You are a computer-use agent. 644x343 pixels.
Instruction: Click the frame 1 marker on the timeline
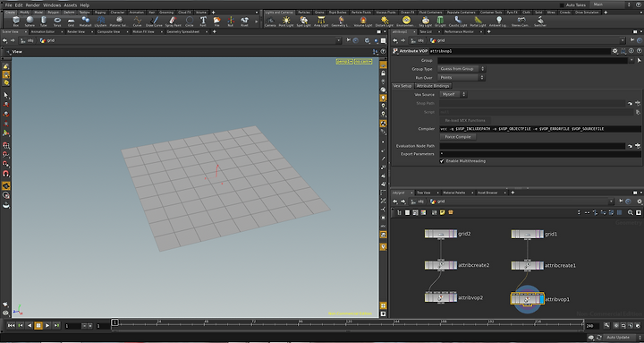[115, 322]
